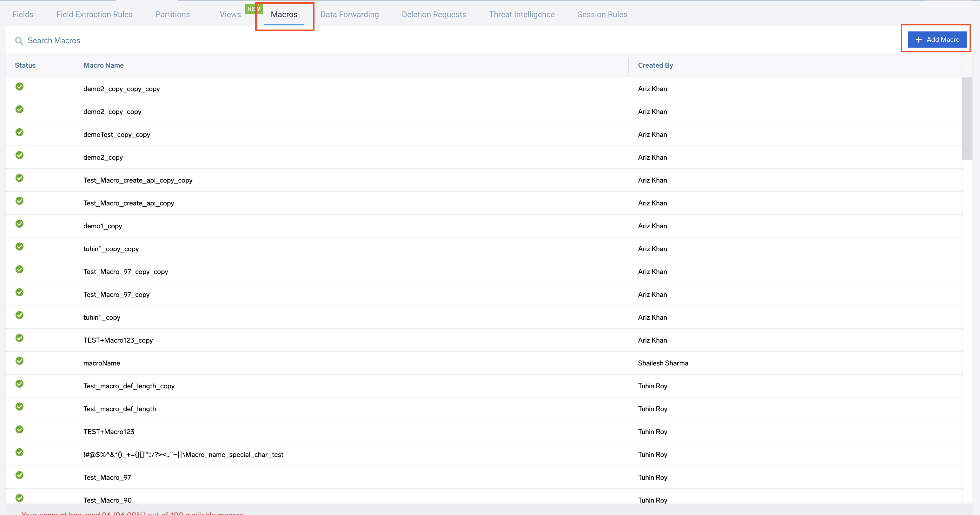Click the status icon for TEST+Macro123
Viewport: 980px width, 515px height.
pyautogui.click(x=19, y=429)
